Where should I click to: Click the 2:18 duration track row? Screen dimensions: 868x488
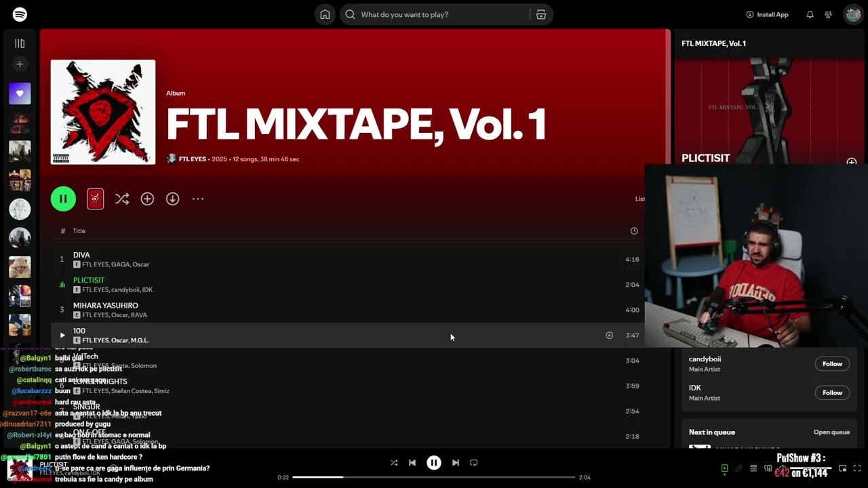(348, 436)
